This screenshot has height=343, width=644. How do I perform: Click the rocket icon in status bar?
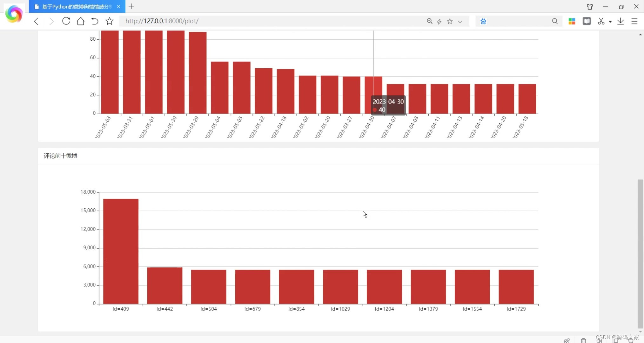coord(567,340)
